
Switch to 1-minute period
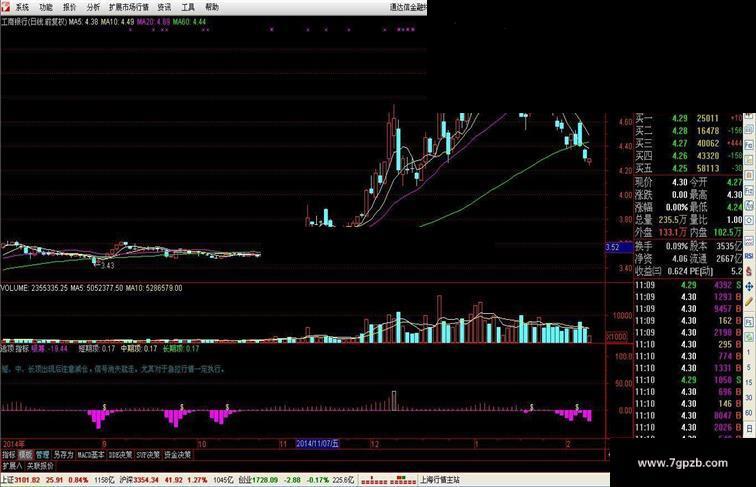click(x=749, y=352)
